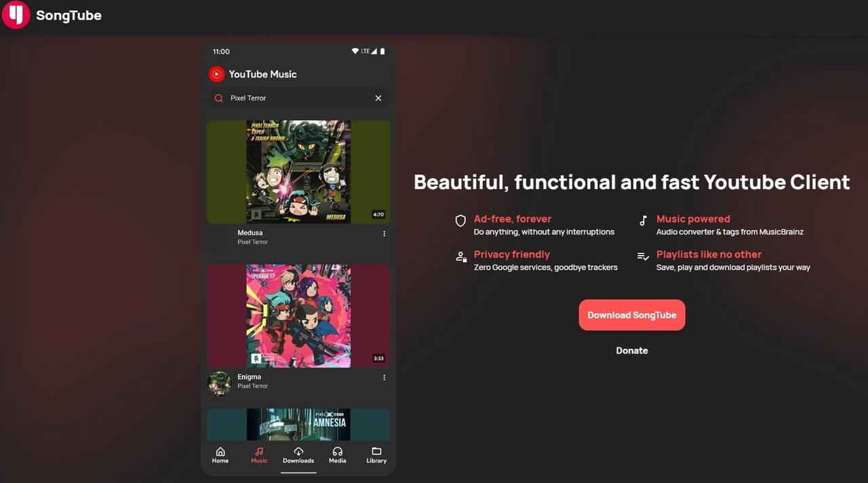Click the search magnifier icon
This screenshot has width=868, height=483.
click(x=218, y=98)
